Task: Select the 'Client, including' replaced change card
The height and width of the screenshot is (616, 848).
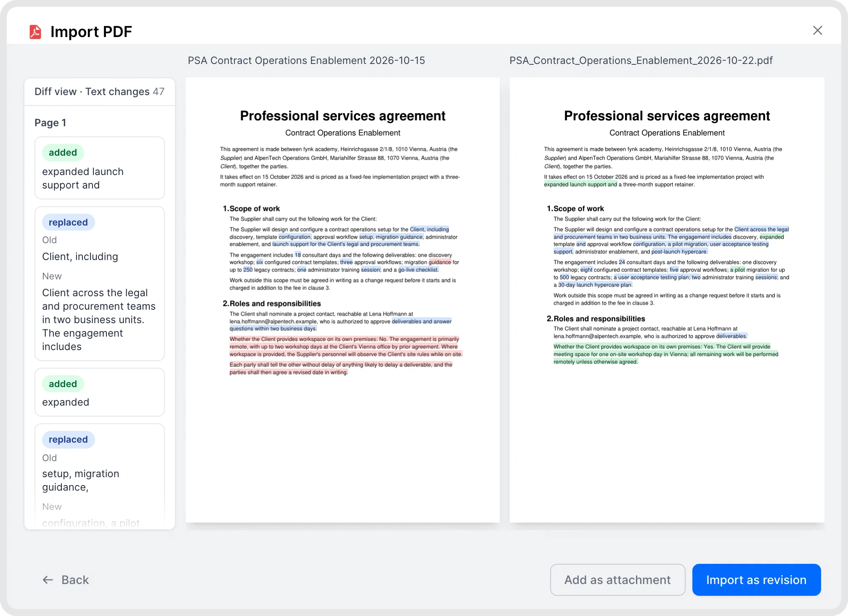Action: [100, 284]
